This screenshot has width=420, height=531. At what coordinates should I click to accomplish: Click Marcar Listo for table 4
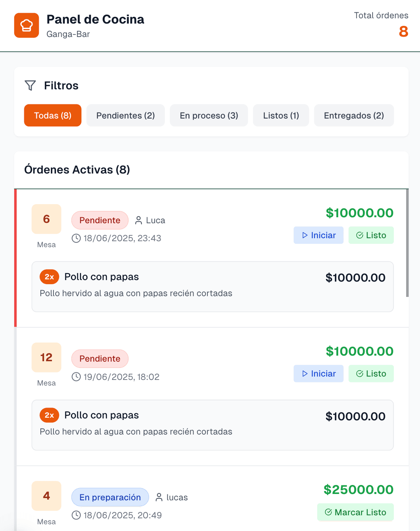pyautogui.click(x=355, y=512)
